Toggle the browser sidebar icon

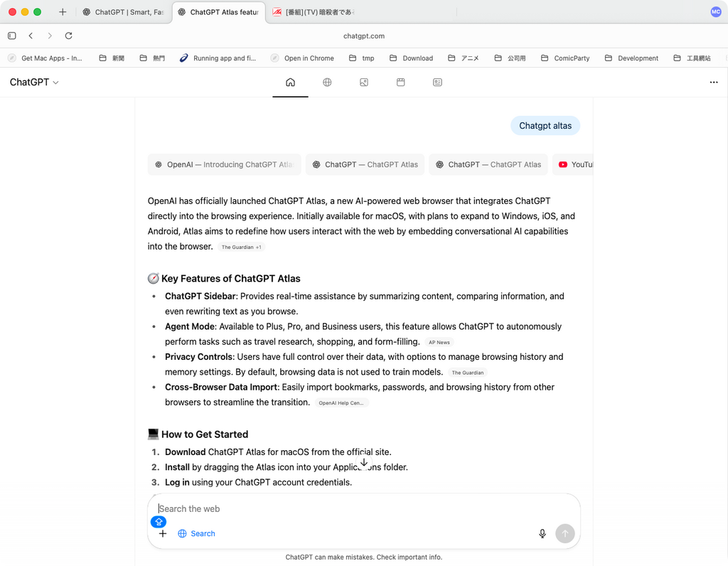[x=12, y=36]
